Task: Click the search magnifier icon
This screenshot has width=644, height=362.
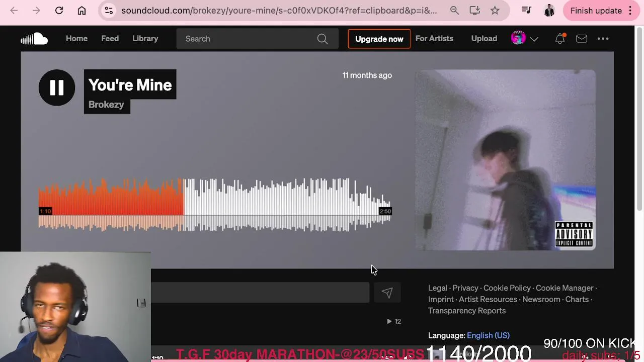Action: (323, 39)
